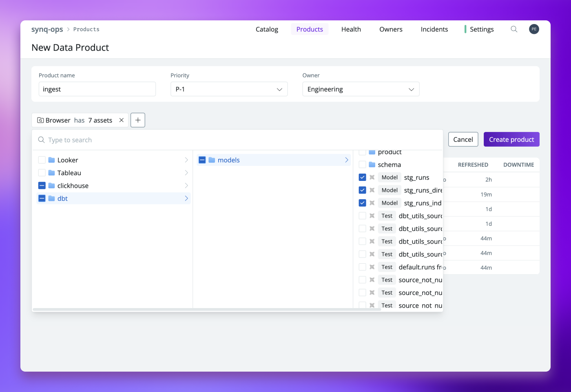Check the schema folder checkbox
This screenshot has height=392, width=571.
tap(362, 165)
